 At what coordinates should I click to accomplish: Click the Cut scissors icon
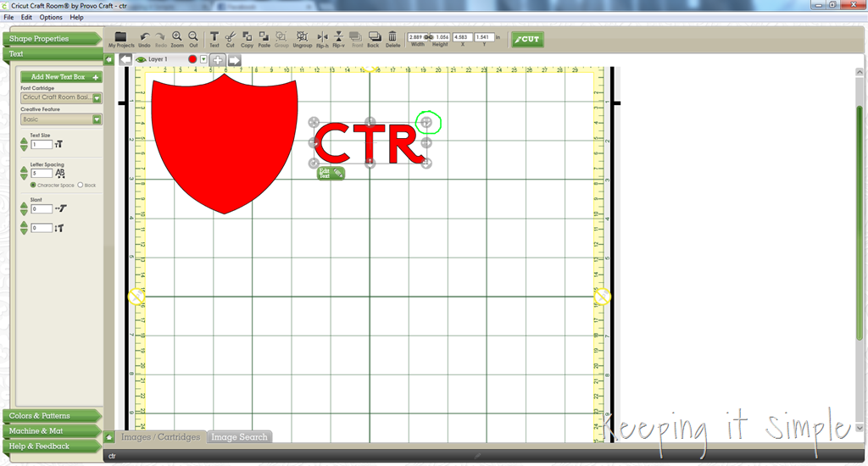[231, 36]
